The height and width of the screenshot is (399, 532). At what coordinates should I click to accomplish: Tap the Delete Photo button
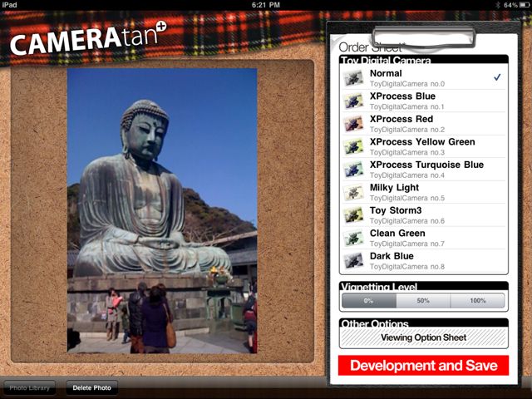[91, 388]
